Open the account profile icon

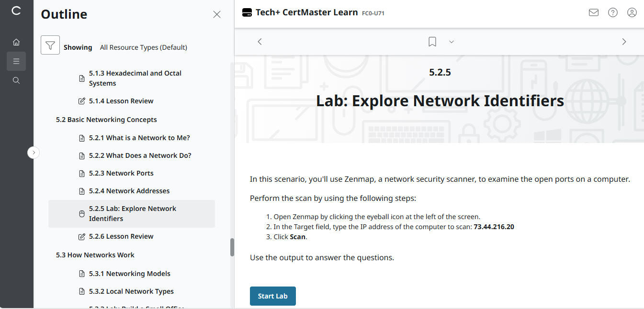point(632,12)
